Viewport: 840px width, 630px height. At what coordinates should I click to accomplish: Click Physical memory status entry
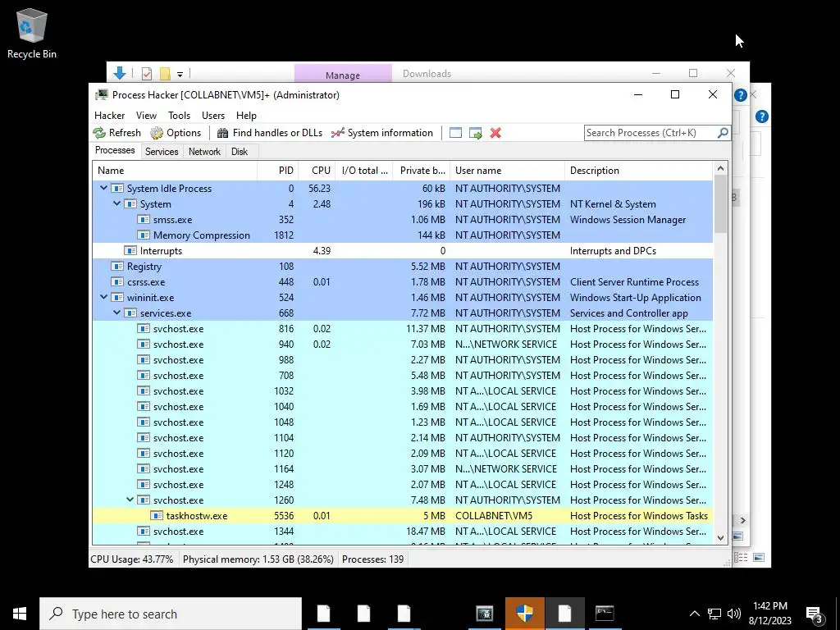point(258,559)
